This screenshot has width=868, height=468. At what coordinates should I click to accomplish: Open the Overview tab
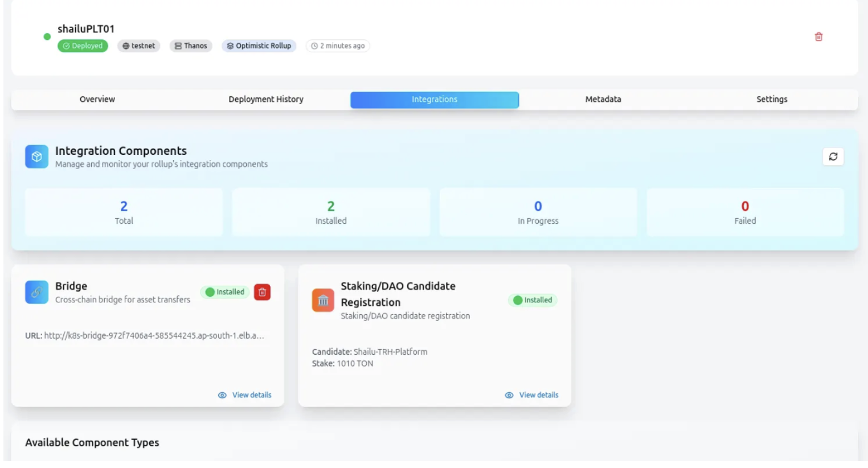pos(97,99)
